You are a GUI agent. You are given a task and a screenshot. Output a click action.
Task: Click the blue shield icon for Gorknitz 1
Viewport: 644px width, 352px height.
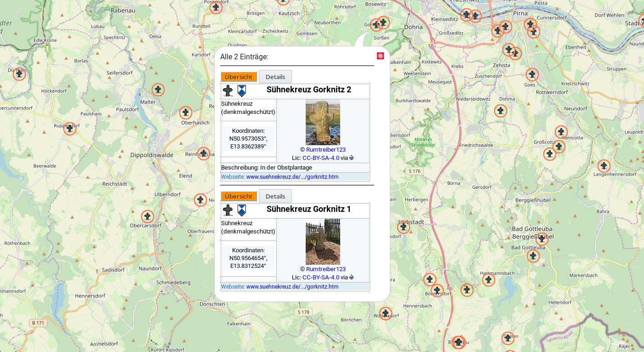coord(241,210)
